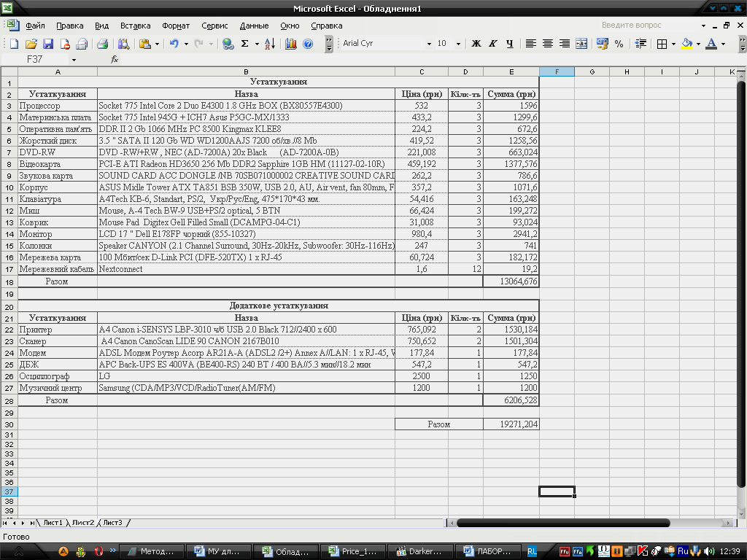
Task: Click the vertical scrollbar thumb
Action: pyautogui.click(x=741, y=284)
